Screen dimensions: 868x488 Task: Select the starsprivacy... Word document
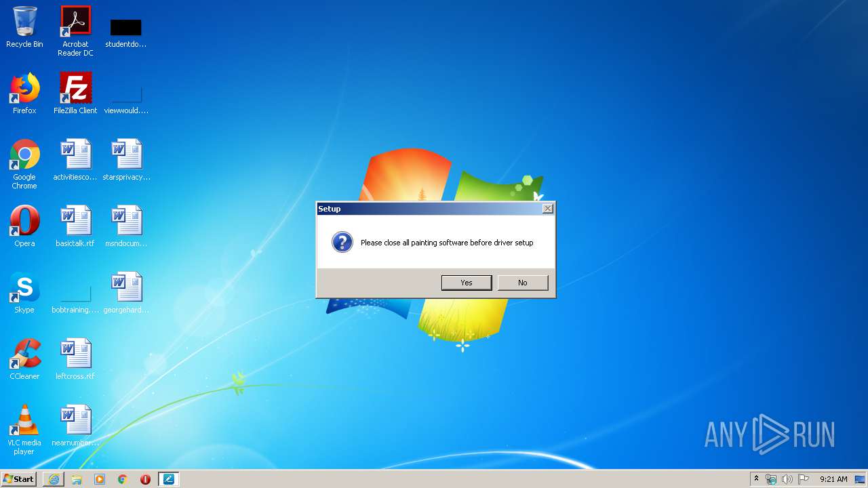[x=126, y=160]
